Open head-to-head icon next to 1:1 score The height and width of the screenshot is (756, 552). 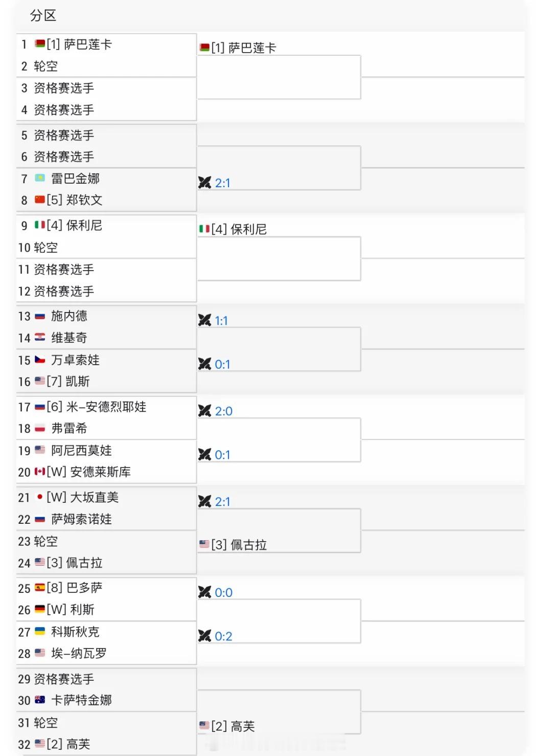pyautogui.click(x=204, y=320)
